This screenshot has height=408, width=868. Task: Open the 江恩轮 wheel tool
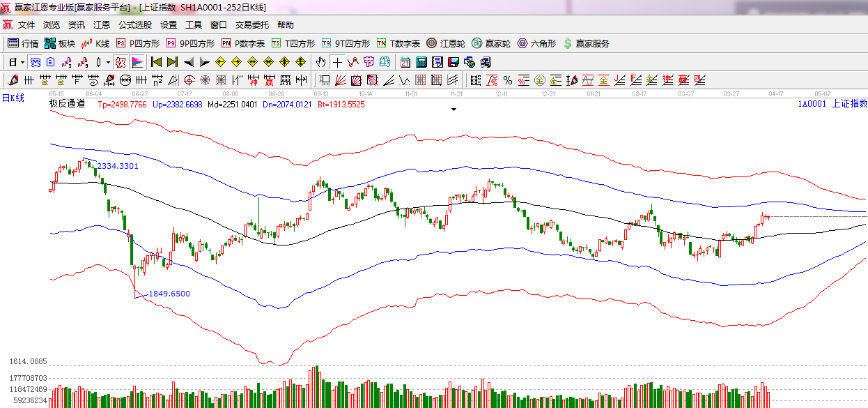click(x=446, y=43)
